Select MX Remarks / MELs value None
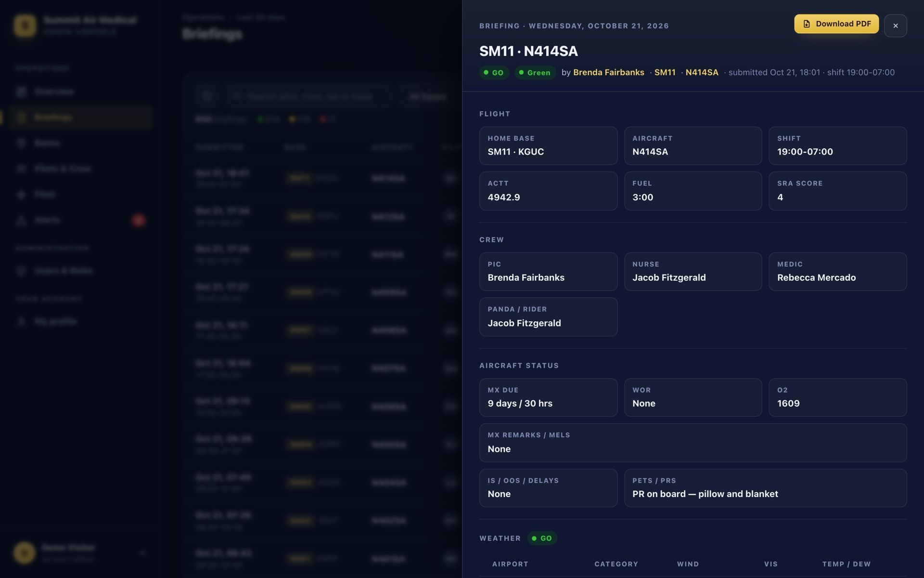Image resolution: width=924 pixels, height=578 pixels. [499, 449]
